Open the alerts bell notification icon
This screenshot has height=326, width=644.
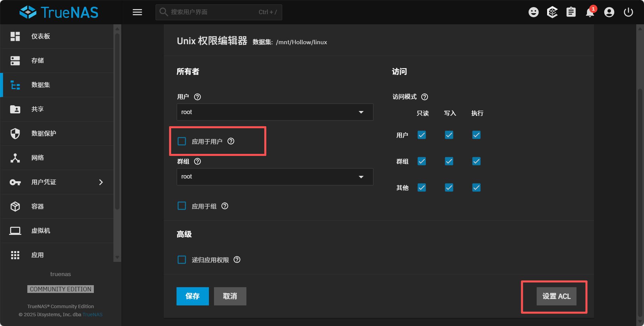[x=590, y=12]
